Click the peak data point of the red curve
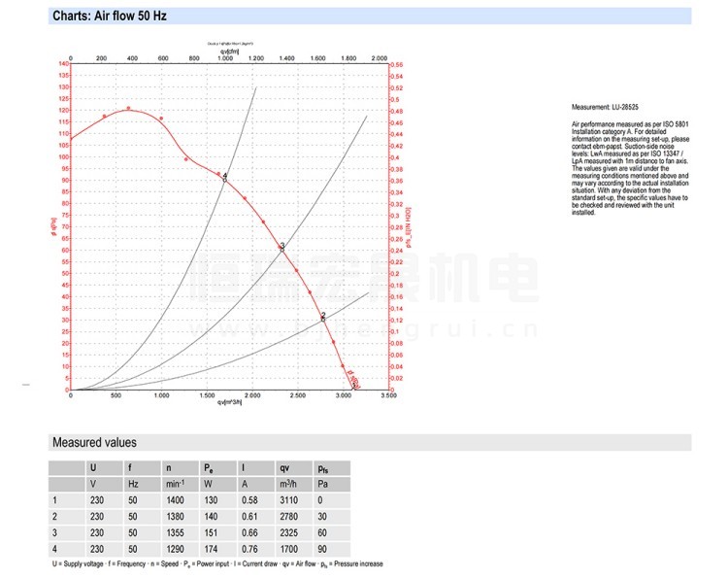Viewport: 728px width, 579px height. click(128, 109)
